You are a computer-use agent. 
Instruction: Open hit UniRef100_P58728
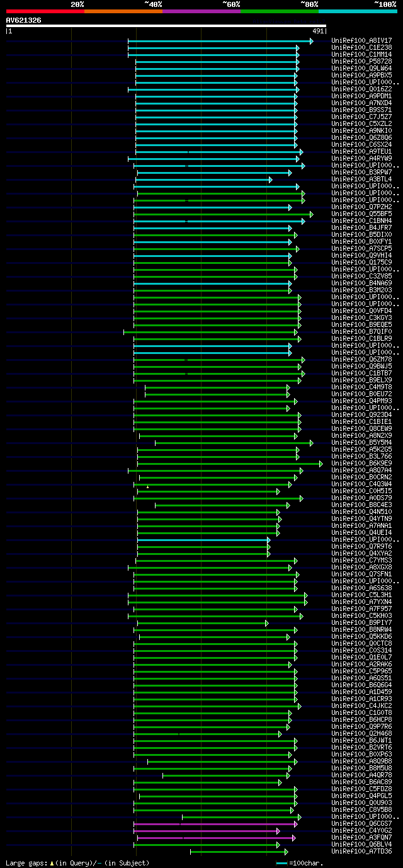tap(361, 61)
